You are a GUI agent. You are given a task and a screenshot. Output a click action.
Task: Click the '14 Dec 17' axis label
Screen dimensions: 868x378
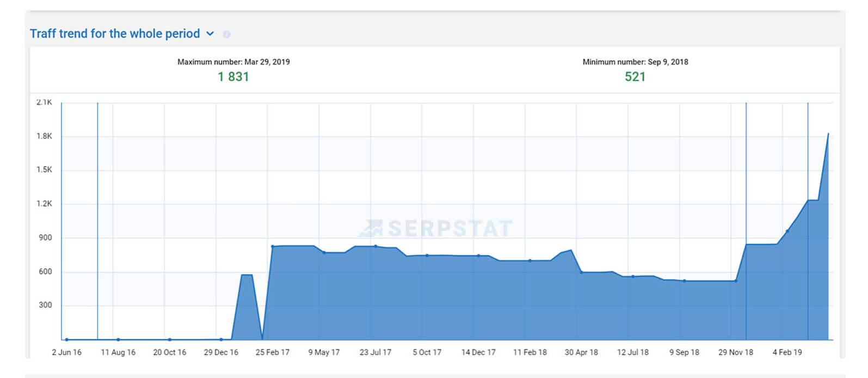click(478, 352)
